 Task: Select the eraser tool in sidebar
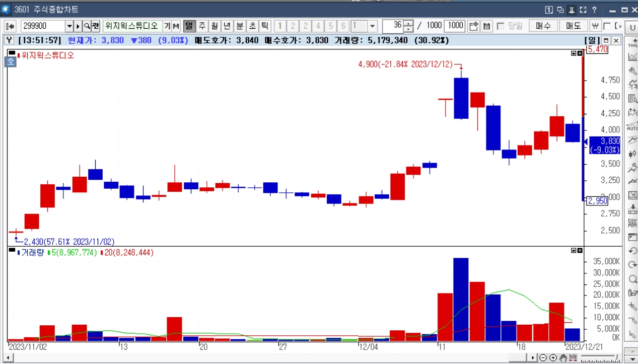[x=632, y=293]
